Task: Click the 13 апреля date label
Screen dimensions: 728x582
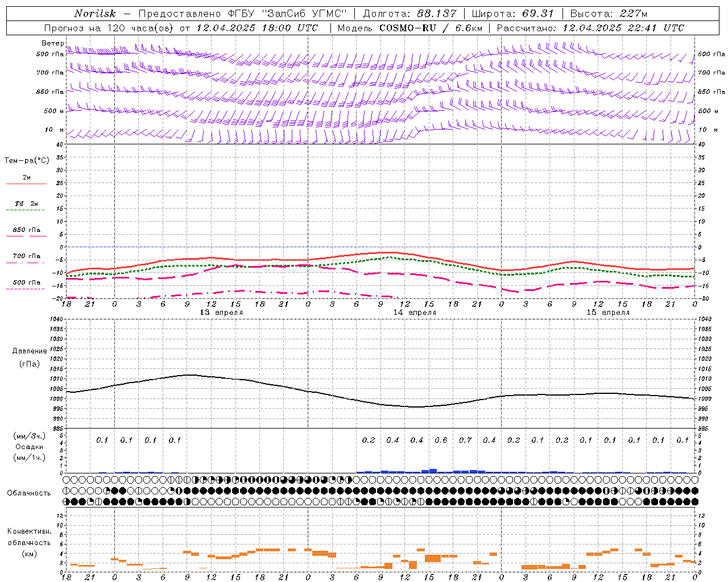Action: 221,313
